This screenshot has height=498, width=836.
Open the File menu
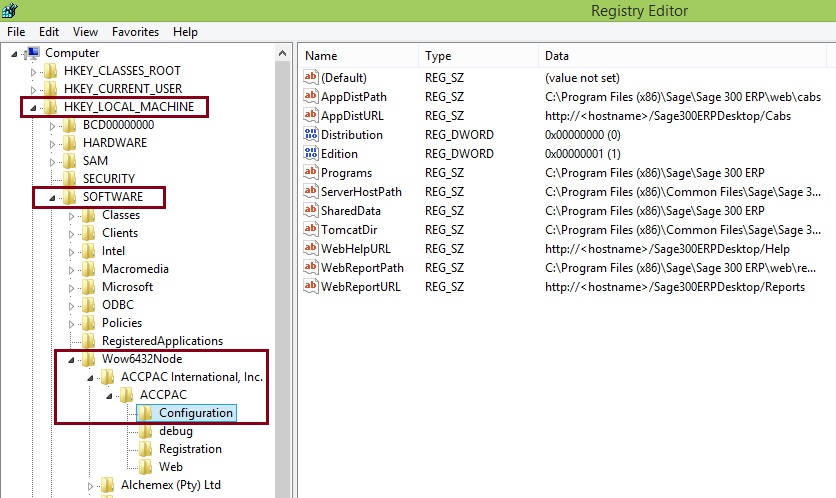16,32
